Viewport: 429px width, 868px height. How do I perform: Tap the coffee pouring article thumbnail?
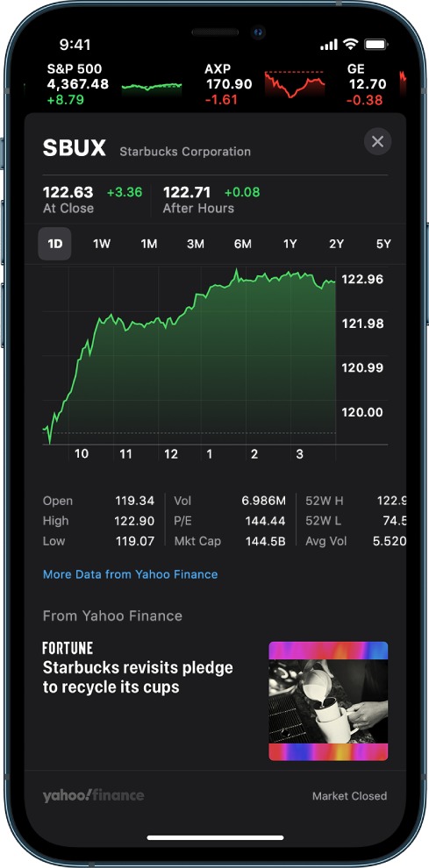click(328, 701)
